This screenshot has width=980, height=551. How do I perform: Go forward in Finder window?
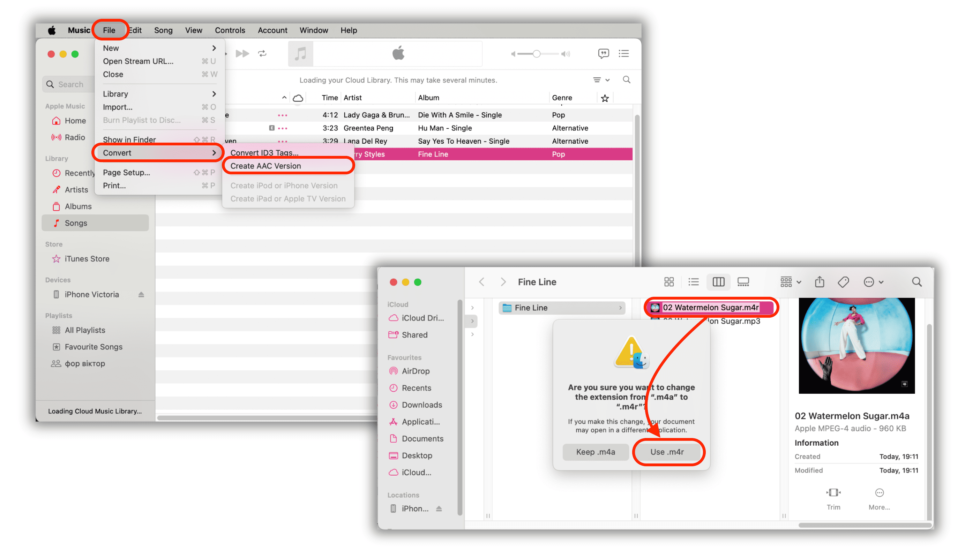(x=503, y=282)
